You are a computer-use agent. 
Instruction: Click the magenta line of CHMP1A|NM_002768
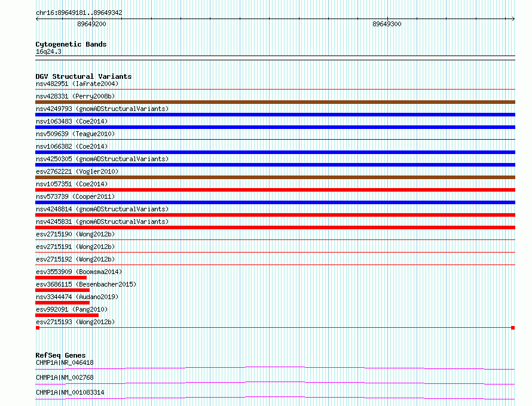click(275, 383)
